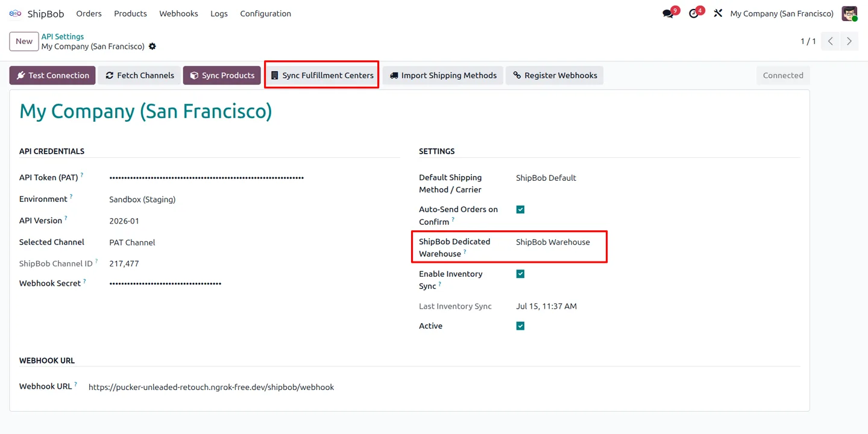Click the ShipBob Channel ID value 217,477
This screenshot has height=434, width=868.
pos(124,263)
